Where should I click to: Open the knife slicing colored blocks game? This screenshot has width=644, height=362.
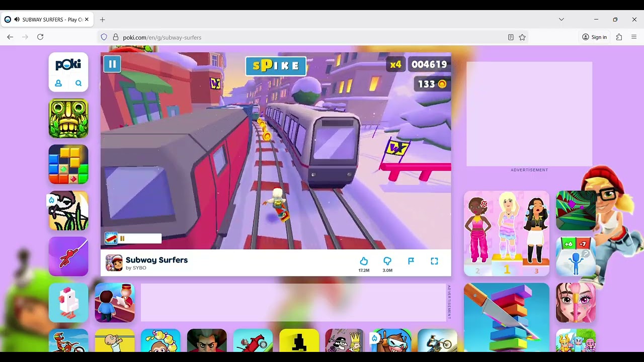(507, 318)
